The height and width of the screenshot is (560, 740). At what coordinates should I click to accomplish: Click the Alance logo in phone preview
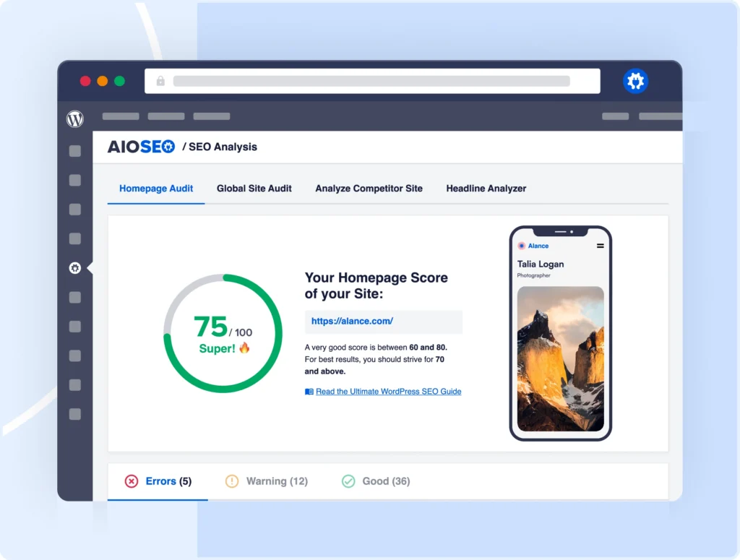pos(533,246)
